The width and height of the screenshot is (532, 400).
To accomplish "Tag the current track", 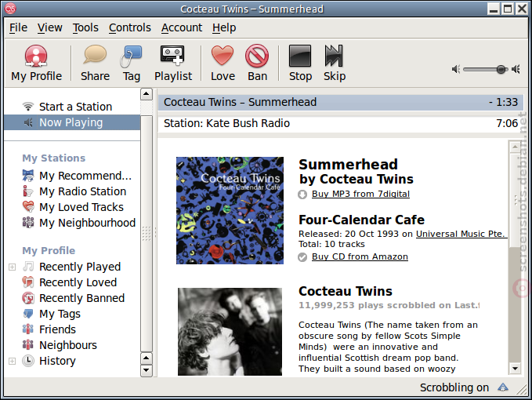I will [x=132, y=63].
